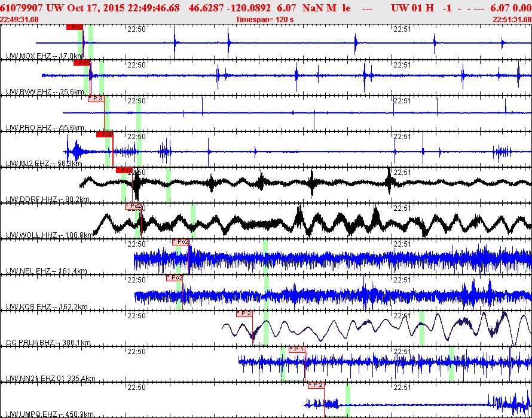Screen dimensions: 532x418
Task: Select the Pc0 pick flag on MOX trace
Action: 75,27
